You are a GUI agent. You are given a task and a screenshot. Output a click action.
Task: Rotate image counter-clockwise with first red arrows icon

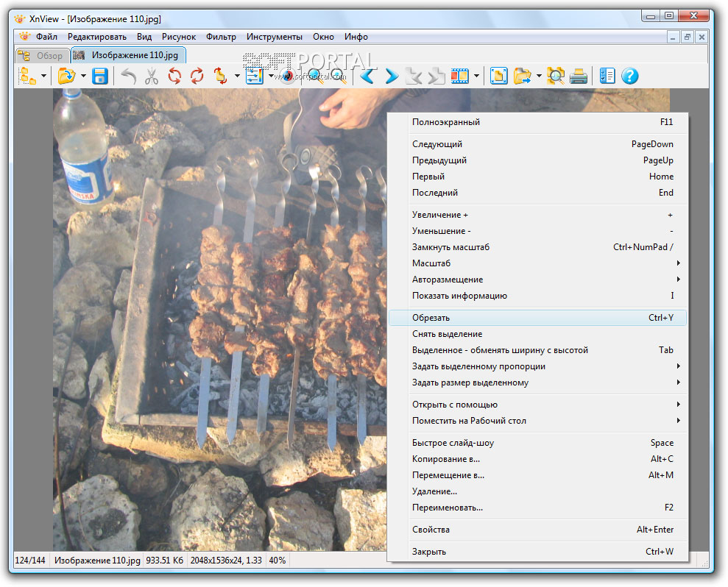pos(174,76)
